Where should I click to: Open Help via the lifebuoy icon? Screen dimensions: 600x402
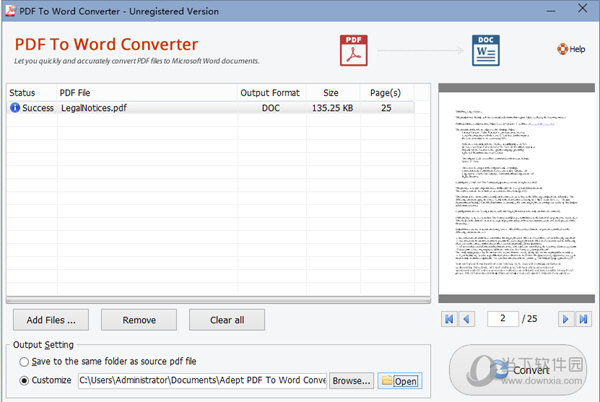click(562, 49)
